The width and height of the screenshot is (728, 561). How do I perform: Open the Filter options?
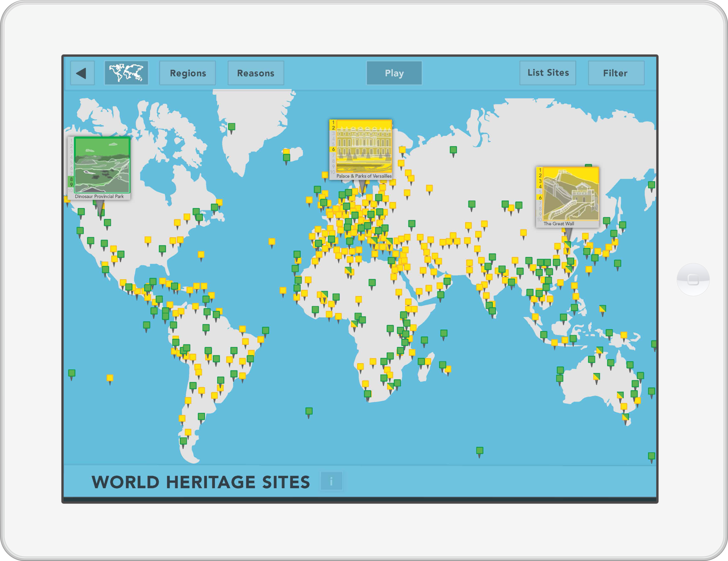pyautogui.click(x=616, y=73)
